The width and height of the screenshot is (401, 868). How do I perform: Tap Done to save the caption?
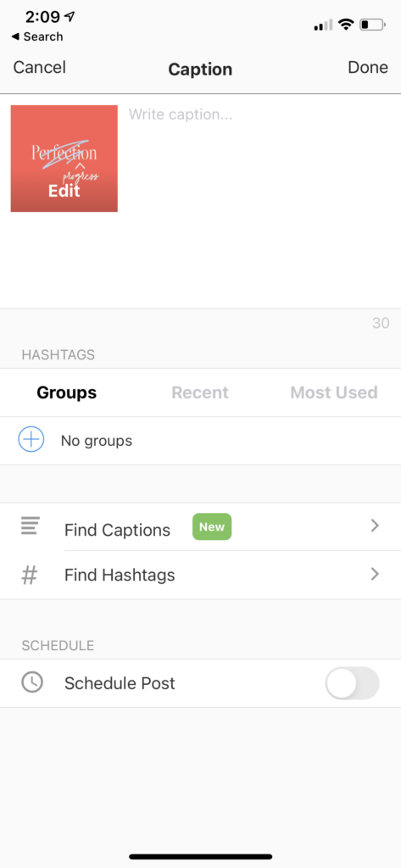368,68
